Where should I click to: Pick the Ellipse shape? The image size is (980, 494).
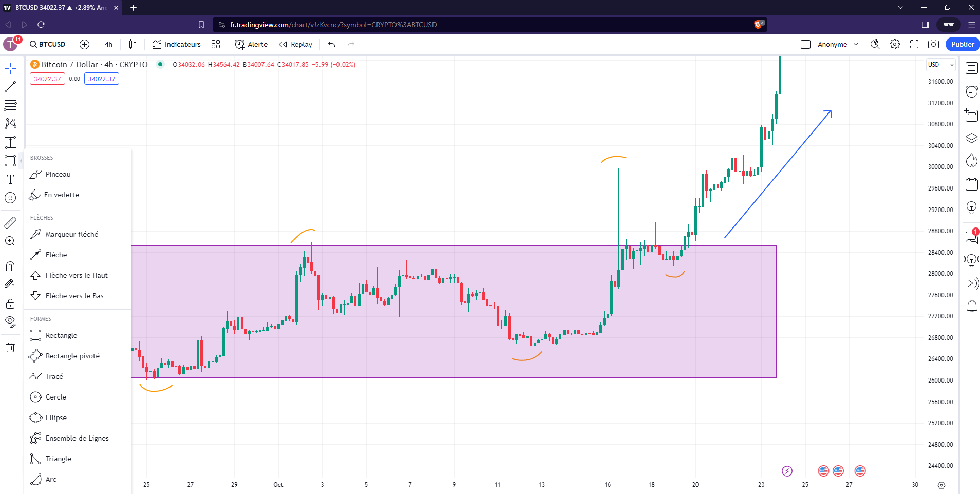pyautogui.click(x=78, y=417)
